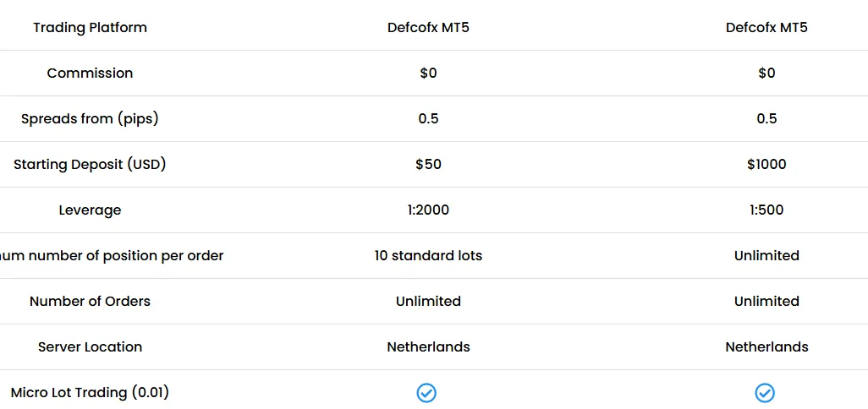Image resolution: width=868 pixels, height=409 pixels.
Task: Click the Micro Lot Trading (0.01) label
Action: pos(90,393)
